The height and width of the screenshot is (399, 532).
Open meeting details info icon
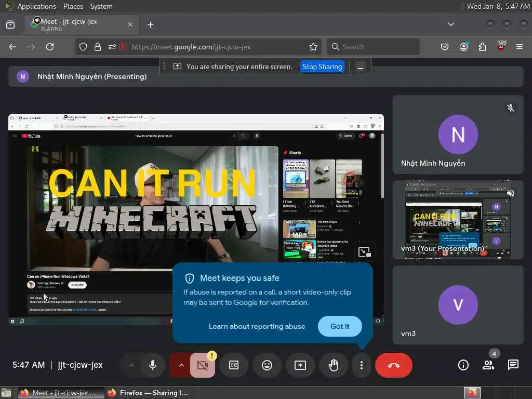pyautogui.click(x=463, y=365)
